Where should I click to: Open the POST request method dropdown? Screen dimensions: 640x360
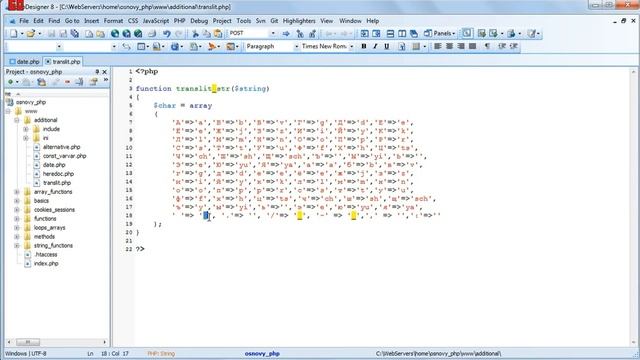273,33
